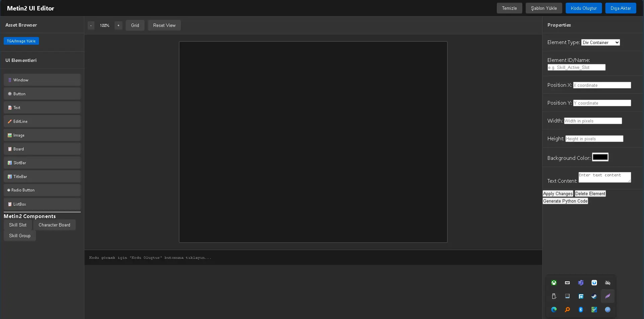Screen dimensions: 644x319
Task: Open the Background Color swatch
Action: click(600, 157)
